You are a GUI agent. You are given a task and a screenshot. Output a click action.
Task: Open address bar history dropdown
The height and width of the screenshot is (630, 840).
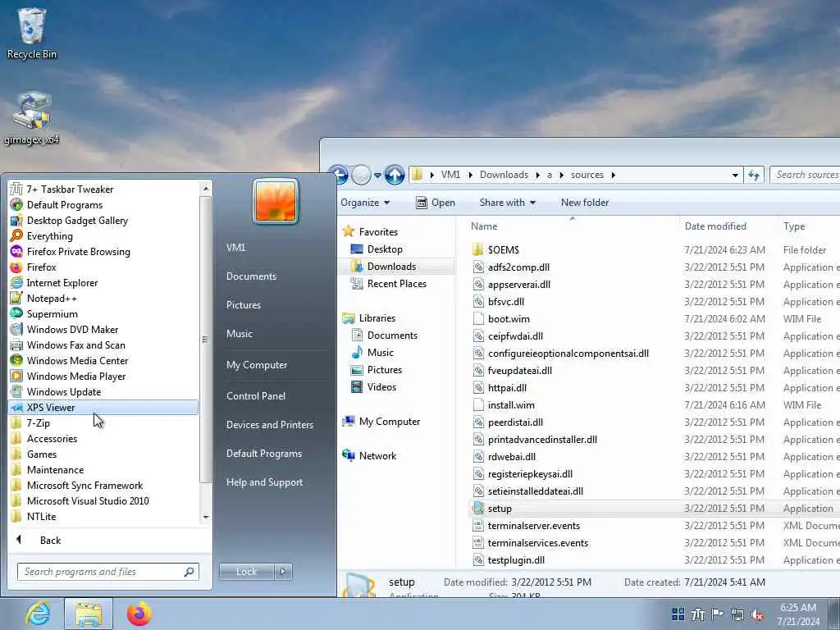[735, 175]
